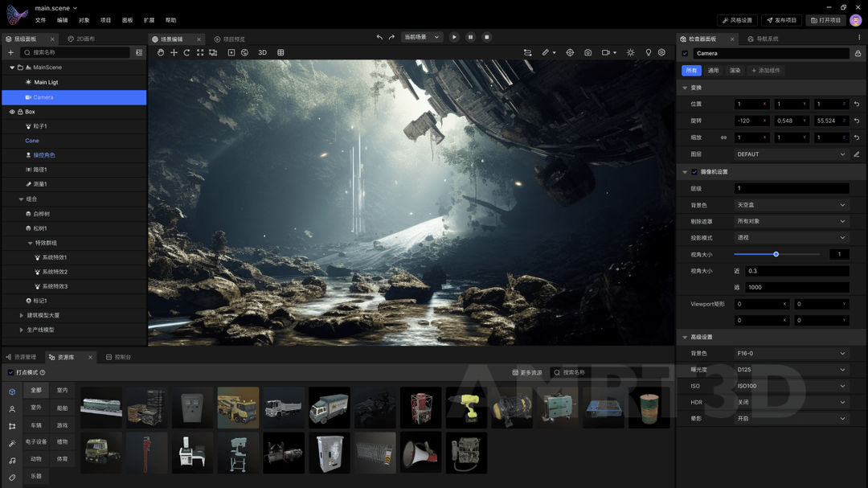Viewport: 868px width, 488px height.
Task: Open the 当前场景 dropdown
Action: [422, 37]
